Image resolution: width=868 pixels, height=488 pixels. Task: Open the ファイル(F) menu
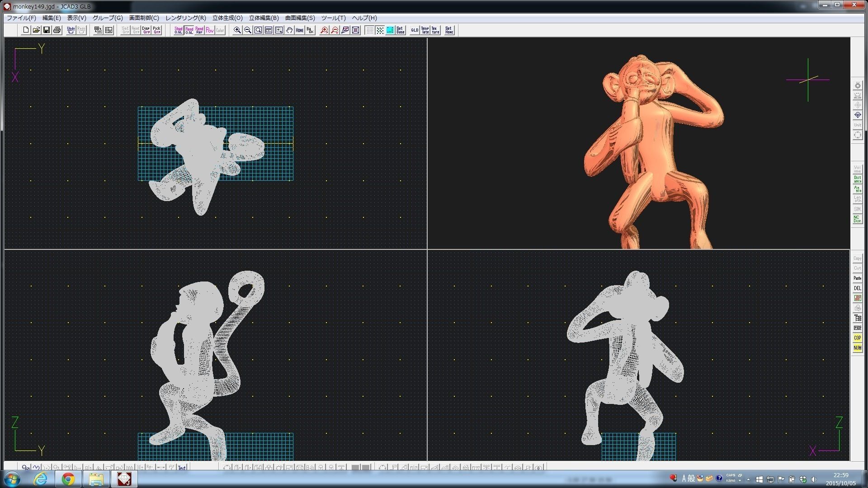(x=21, y=18)
